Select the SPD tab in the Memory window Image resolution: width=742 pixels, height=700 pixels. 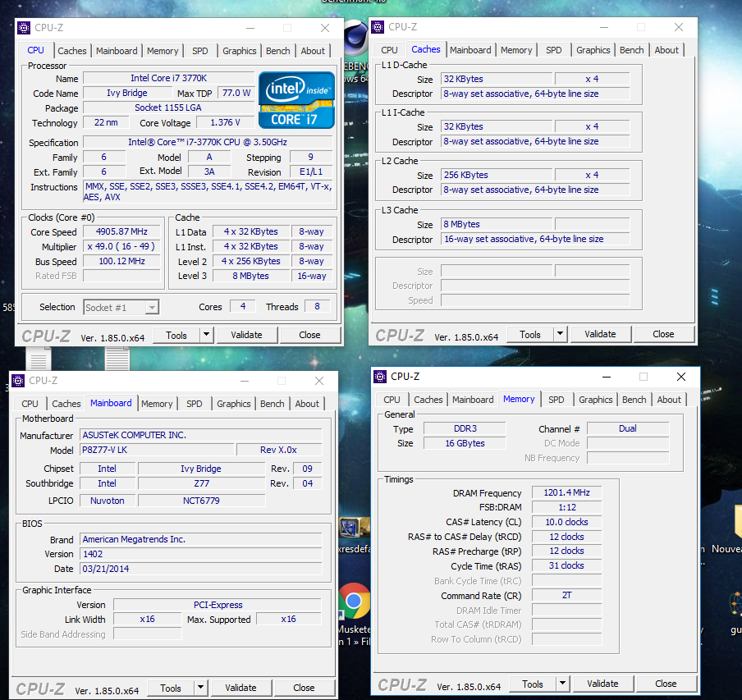[x=556, y=399]
